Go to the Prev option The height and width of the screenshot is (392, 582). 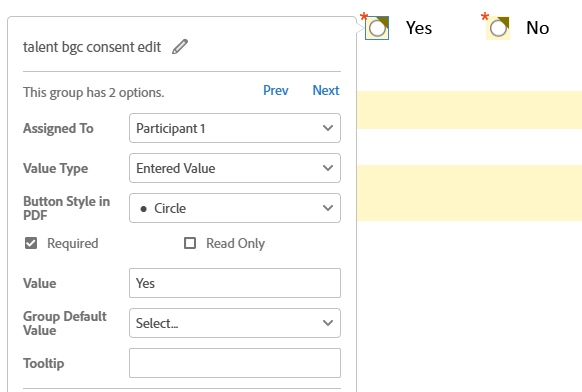[x=275, y=90]
